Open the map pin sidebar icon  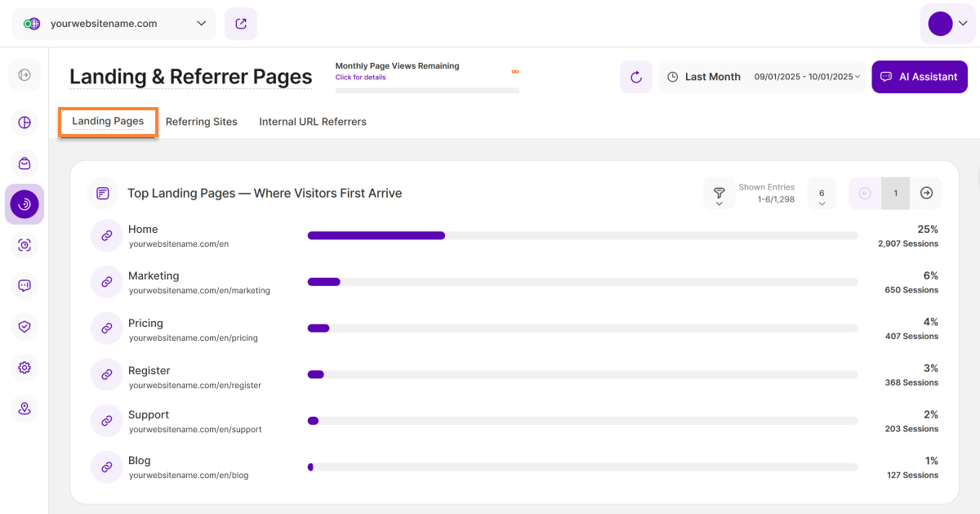pos(24,409)
